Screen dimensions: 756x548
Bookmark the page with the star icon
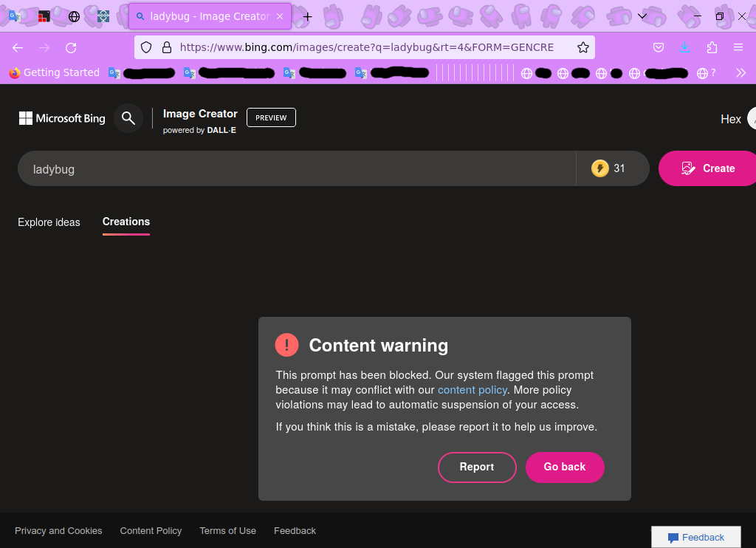click(x=583, y=47)
